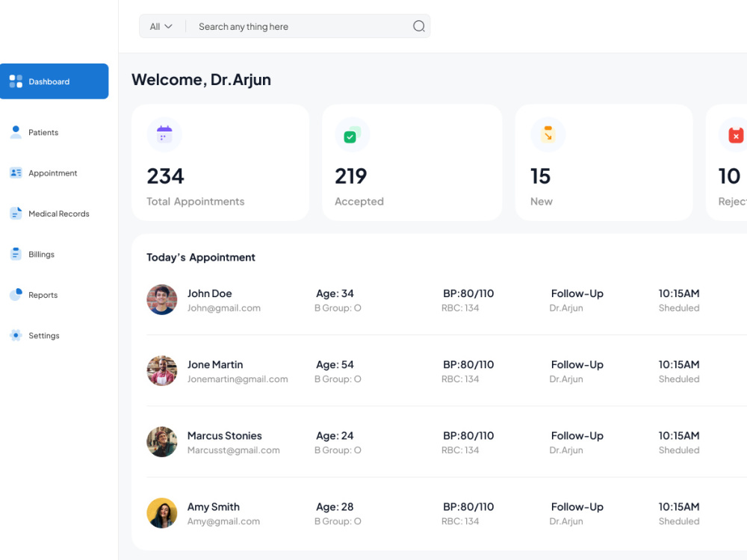Image resolution: width=747 pixels, height=560 pixels.
Task: Click the Settings gear icon
Action: click(x=16, y=335)
